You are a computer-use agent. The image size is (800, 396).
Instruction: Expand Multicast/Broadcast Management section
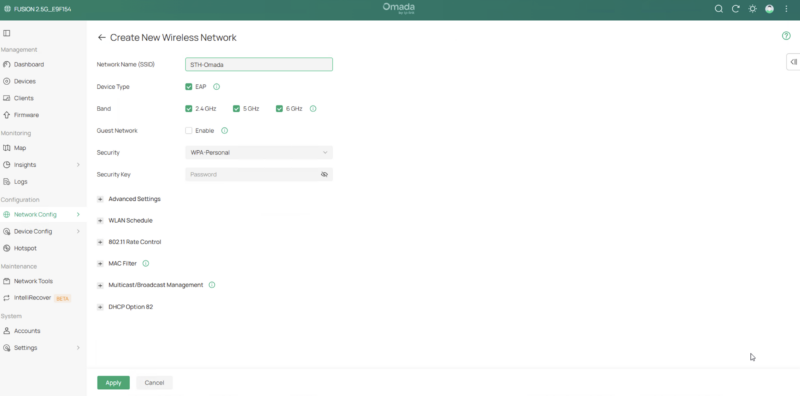point(100,285)
